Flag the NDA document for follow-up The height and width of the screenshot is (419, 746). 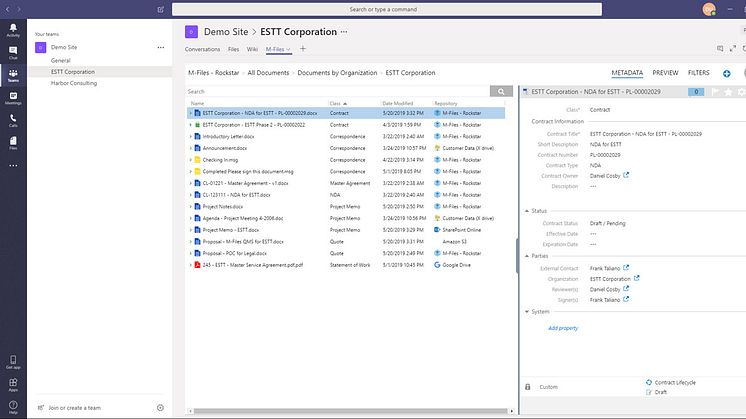[x=715, y=92]
